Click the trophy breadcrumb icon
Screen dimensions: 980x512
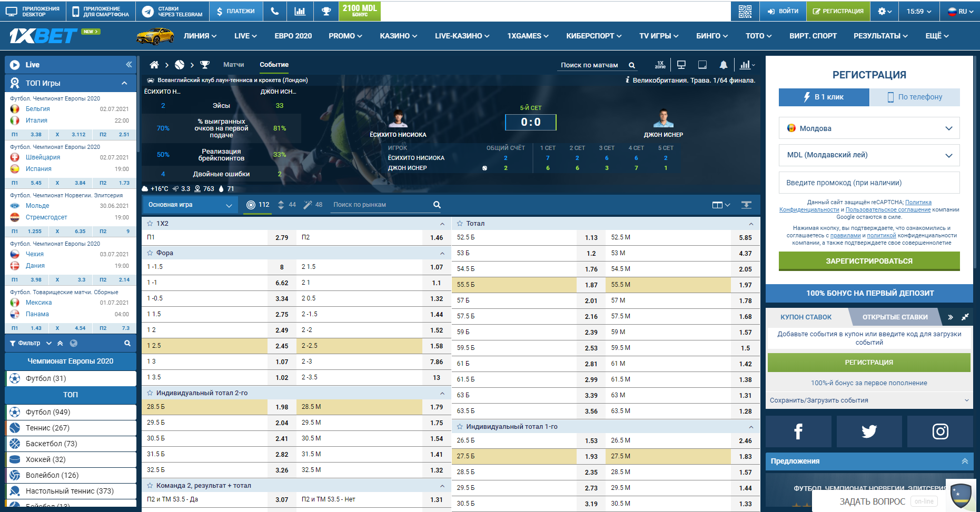click(x=205, y=65)
